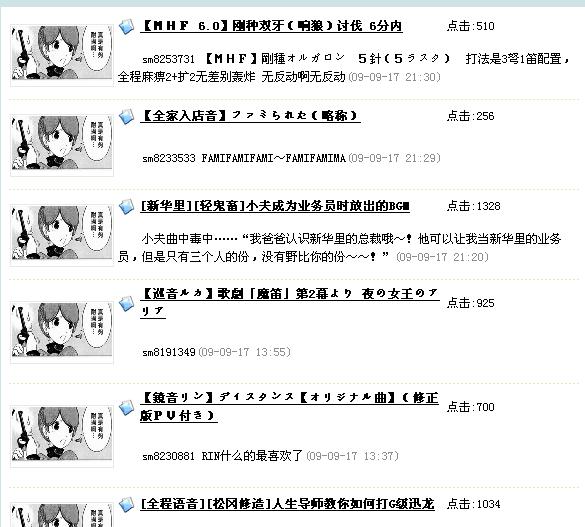This screenshot has height=527, width=585.
Task: Click the note icon beside 全家入店音 title
Action: [126, 116]
